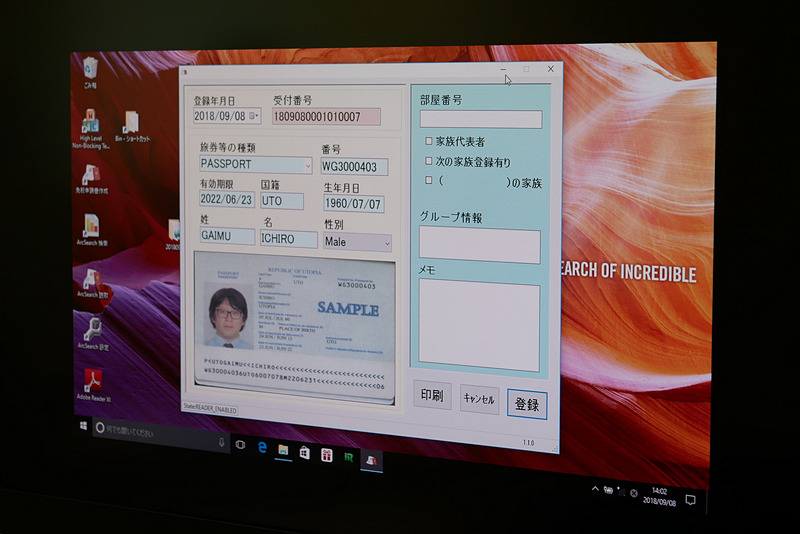Image resolution: width=800 pixels, height=534 pixels.
Task: Click the グループ情報 text box
Action: tap(480, 246)
